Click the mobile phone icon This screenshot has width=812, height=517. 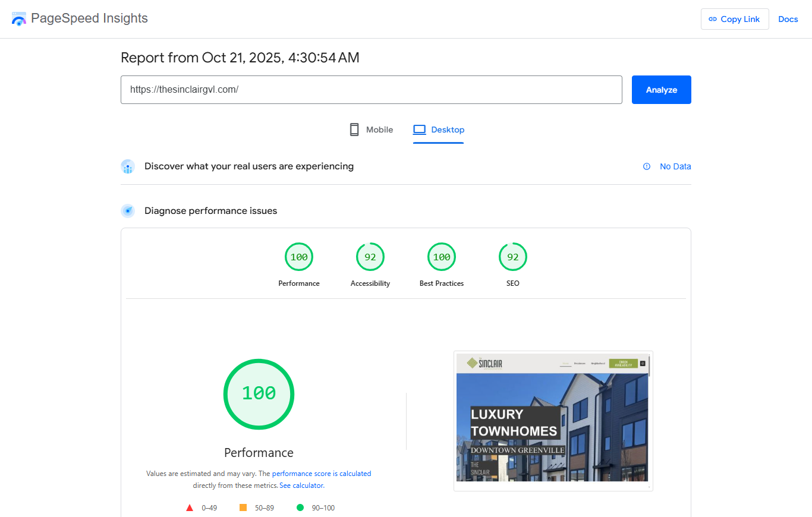[354, 129]
